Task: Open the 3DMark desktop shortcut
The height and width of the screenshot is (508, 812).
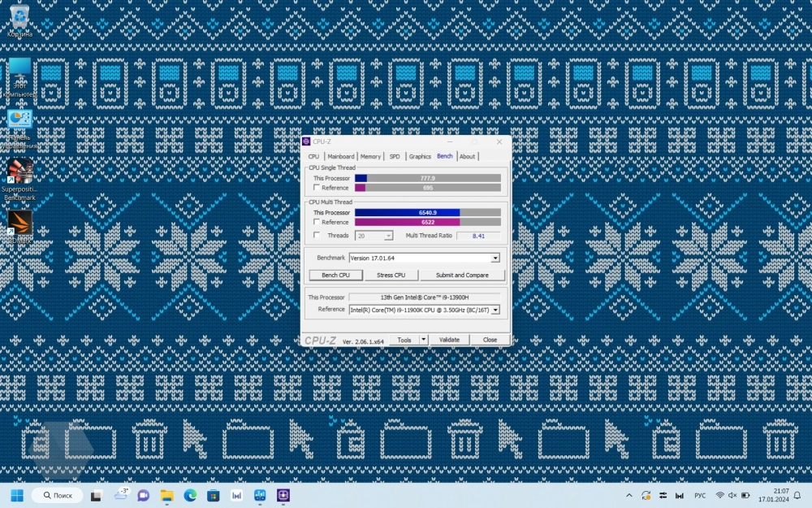Action: click(x=19, y=224)
